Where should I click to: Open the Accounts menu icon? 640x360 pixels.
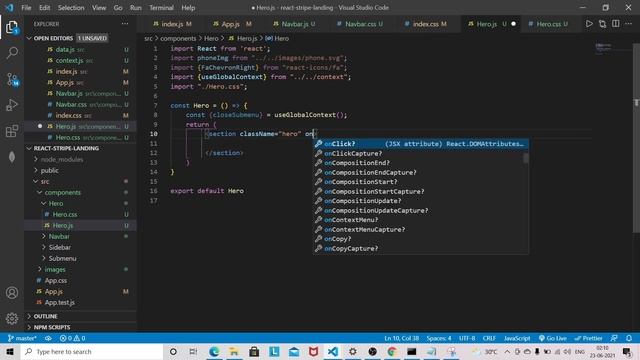12,293
